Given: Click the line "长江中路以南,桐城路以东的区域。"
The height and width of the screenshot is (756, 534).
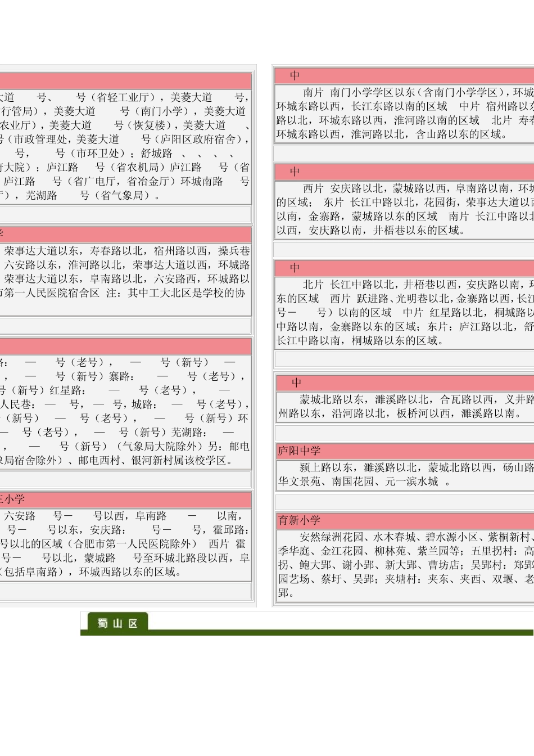Looking at the screenshot, I should [x=360, y=341].
